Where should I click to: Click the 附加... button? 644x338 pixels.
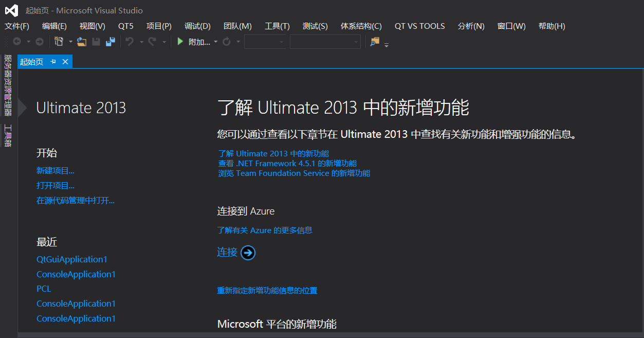pos(199,42)
